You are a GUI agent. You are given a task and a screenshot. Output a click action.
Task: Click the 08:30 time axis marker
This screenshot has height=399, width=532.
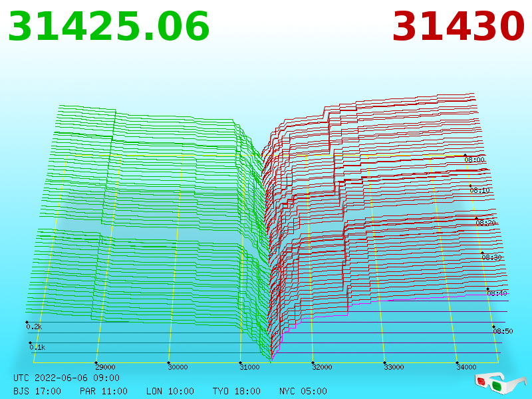pos(491,257)
